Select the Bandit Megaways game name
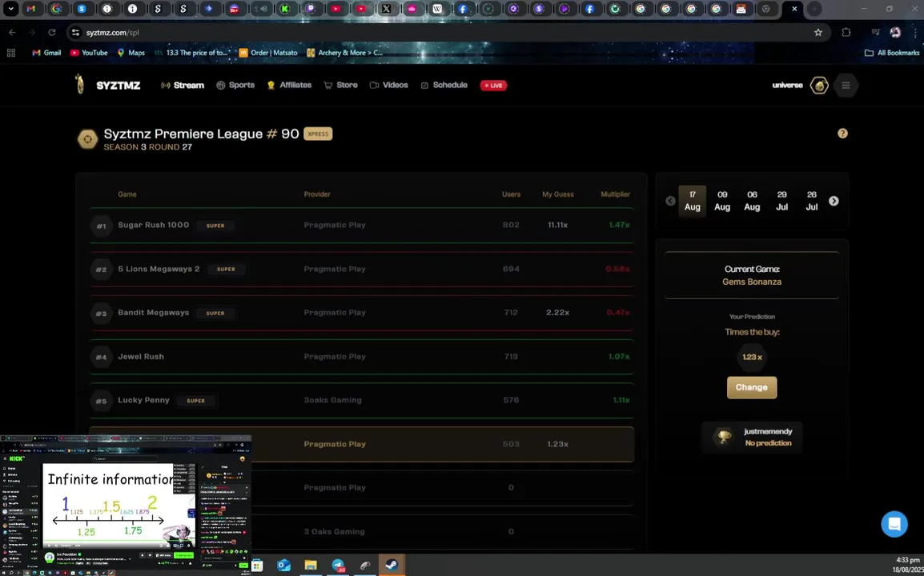 pyautogui.click(x=153, y=313)
